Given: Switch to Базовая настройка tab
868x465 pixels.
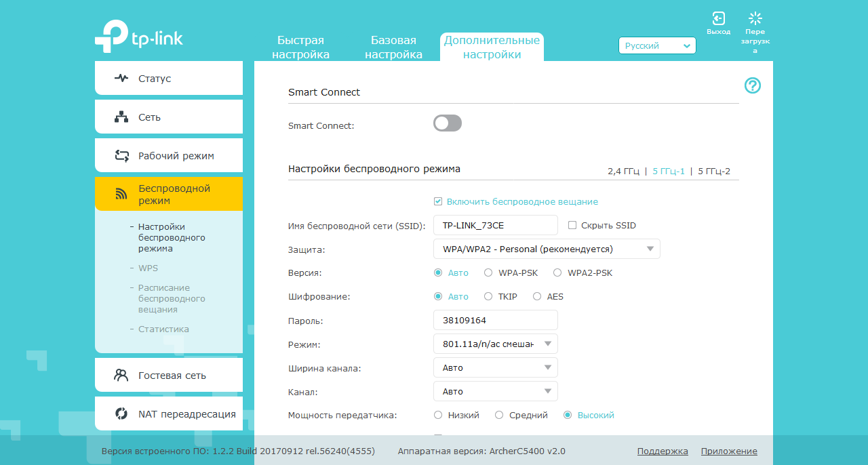Looking at the screenshot, I should [393, 47].
